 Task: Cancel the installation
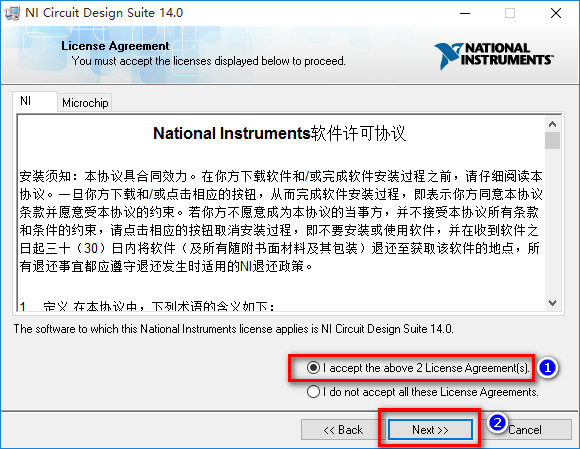(525, 430)
